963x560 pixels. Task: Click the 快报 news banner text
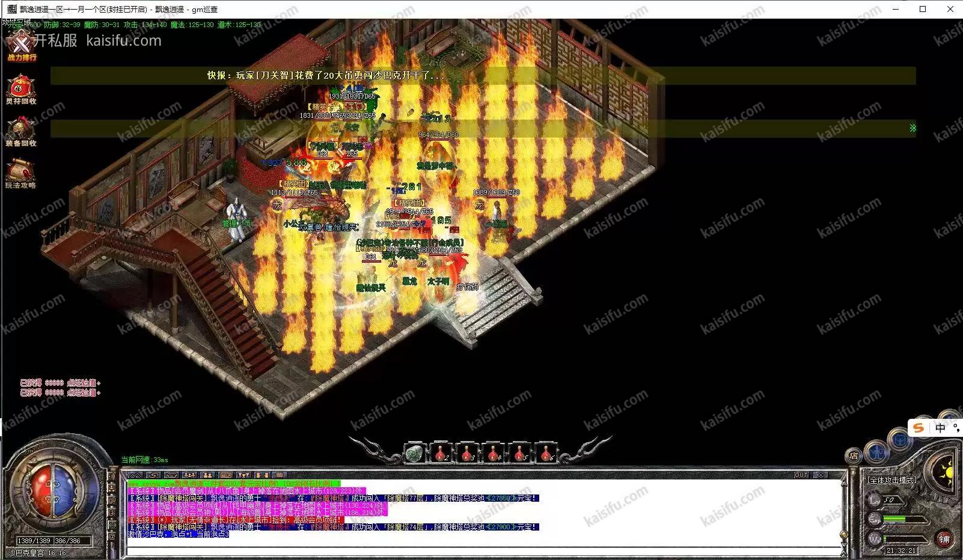(x=326, y=76)
